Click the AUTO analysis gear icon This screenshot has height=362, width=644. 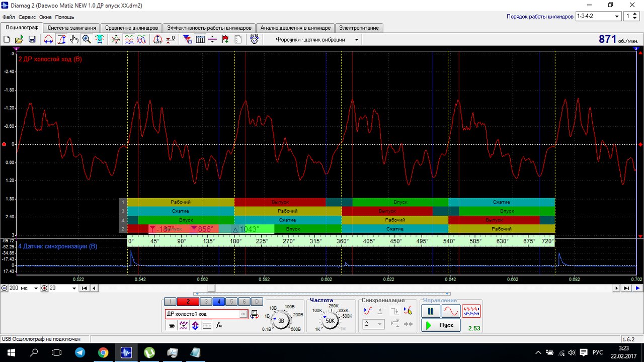click(x=254, y=39)
